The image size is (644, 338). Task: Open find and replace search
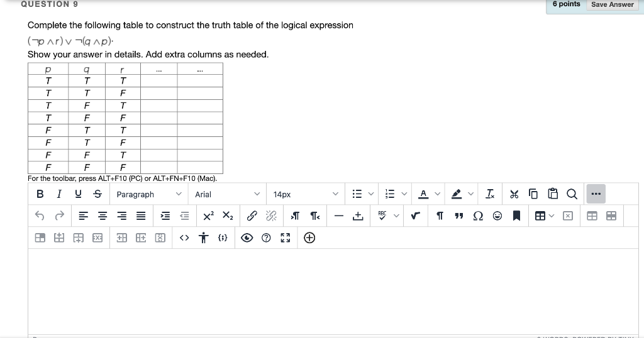click(x=572, y=194)
